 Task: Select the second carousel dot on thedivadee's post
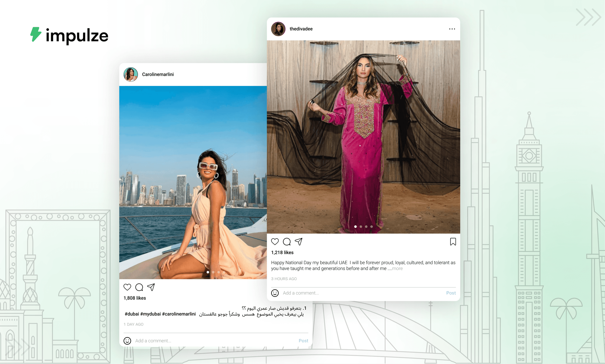361,226
